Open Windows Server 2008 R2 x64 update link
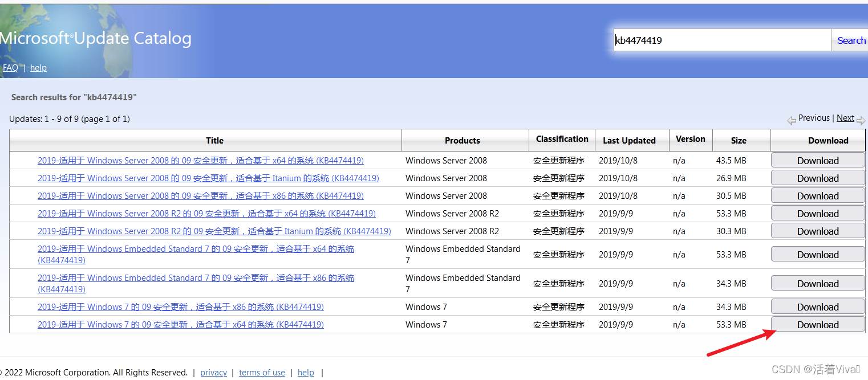 pyautogui.click(x=206, y=214)
